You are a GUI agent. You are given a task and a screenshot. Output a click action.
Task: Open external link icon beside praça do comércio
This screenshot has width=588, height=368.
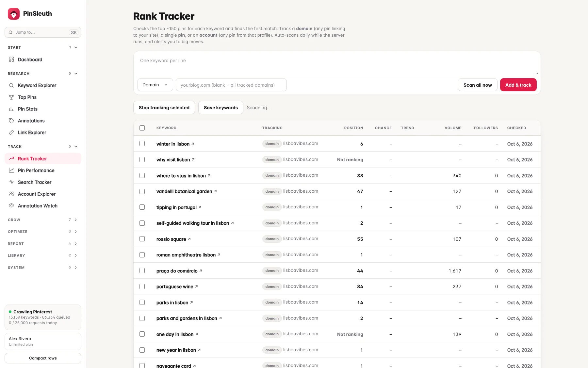pos(201,271)
